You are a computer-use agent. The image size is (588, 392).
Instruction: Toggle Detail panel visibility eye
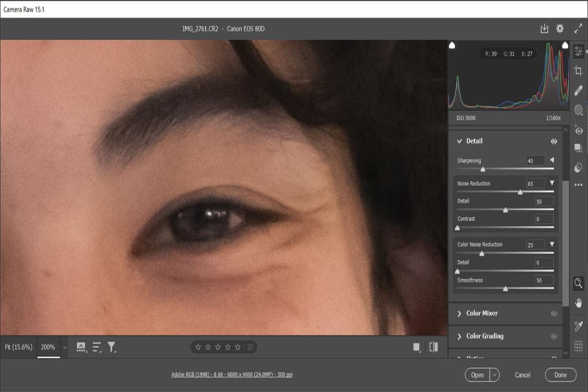(x=554, y=142)
